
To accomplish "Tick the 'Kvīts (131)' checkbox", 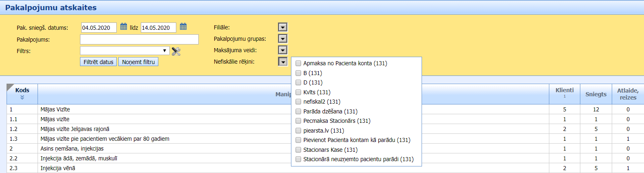I will (298, 92).
